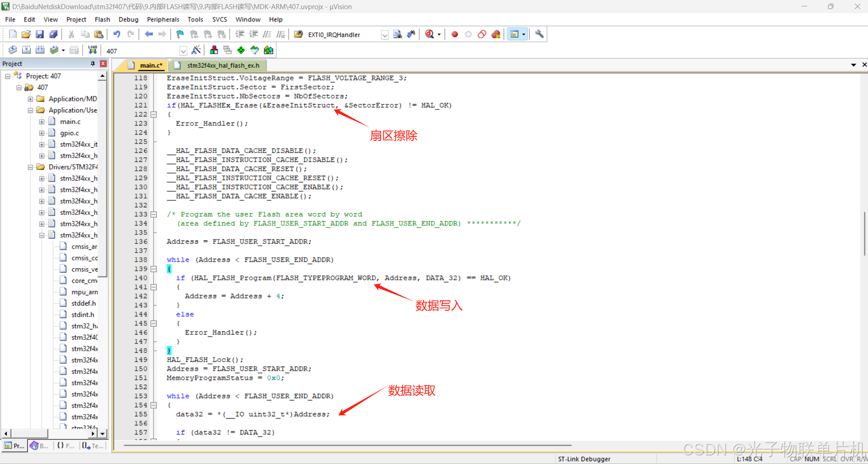
Task: Expand the main.c tree node
Action: pos(41,121)
